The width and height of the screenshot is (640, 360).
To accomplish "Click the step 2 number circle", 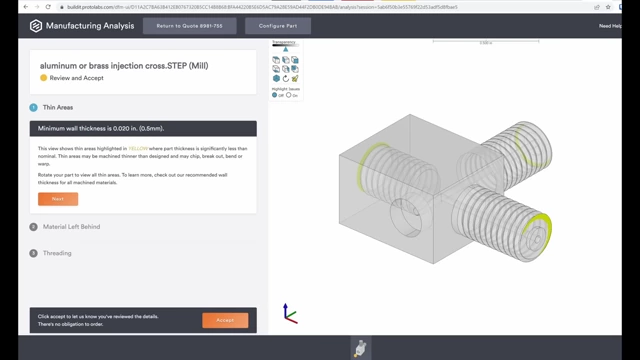I will [x=33, y=227].
